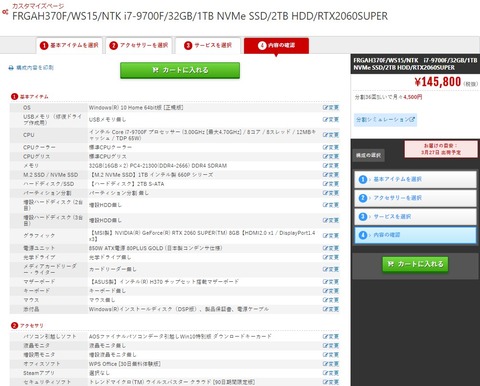Change the optical drive row
480x386 pixels.
click(331, 257)
